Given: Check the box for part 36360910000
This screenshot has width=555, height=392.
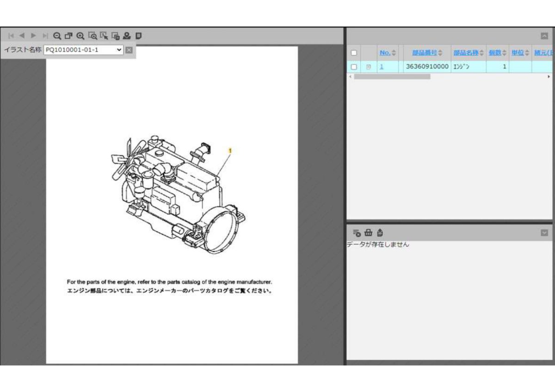Looking at the screenshot, I should coord(354,67).
